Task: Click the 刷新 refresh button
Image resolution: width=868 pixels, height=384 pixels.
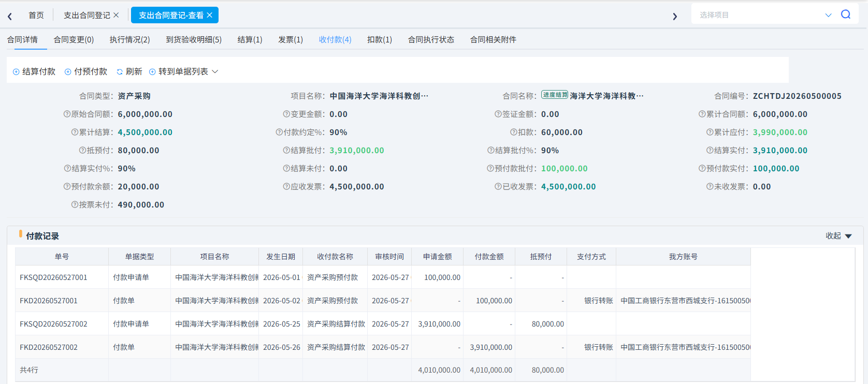Action: (x=129, y=71)
